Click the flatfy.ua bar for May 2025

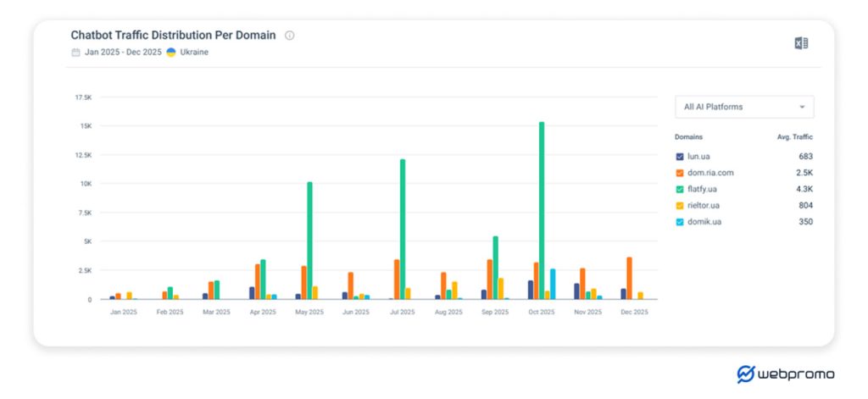(309, 241)
